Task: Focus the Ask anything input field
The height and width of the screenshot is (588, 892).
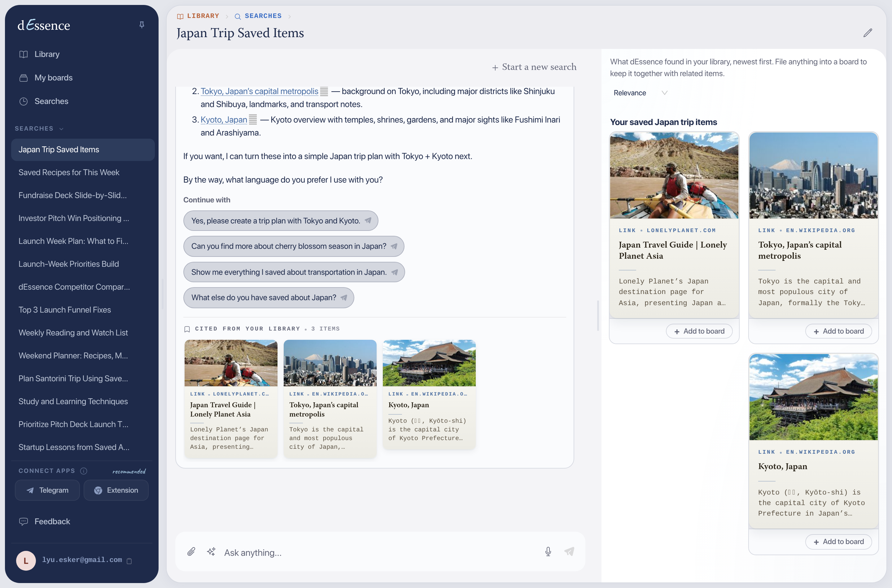Action: click(379, 553)
